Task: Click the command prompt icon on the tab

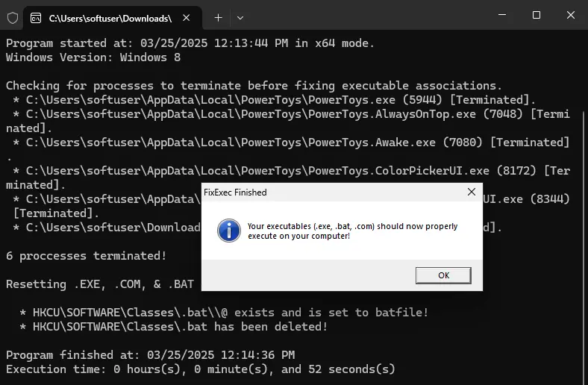Action: point(36,18)
